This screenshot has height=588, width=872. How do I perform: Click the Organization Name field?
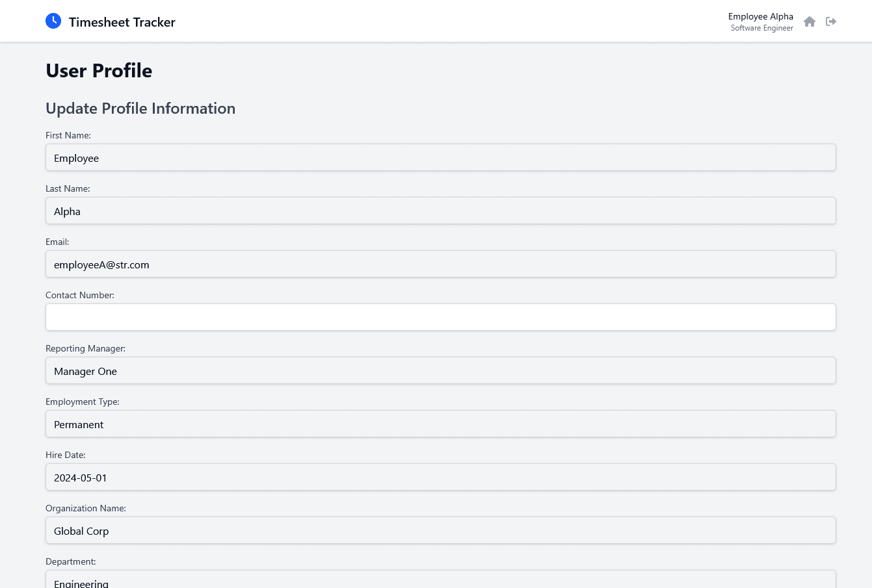tap(440, 530)
